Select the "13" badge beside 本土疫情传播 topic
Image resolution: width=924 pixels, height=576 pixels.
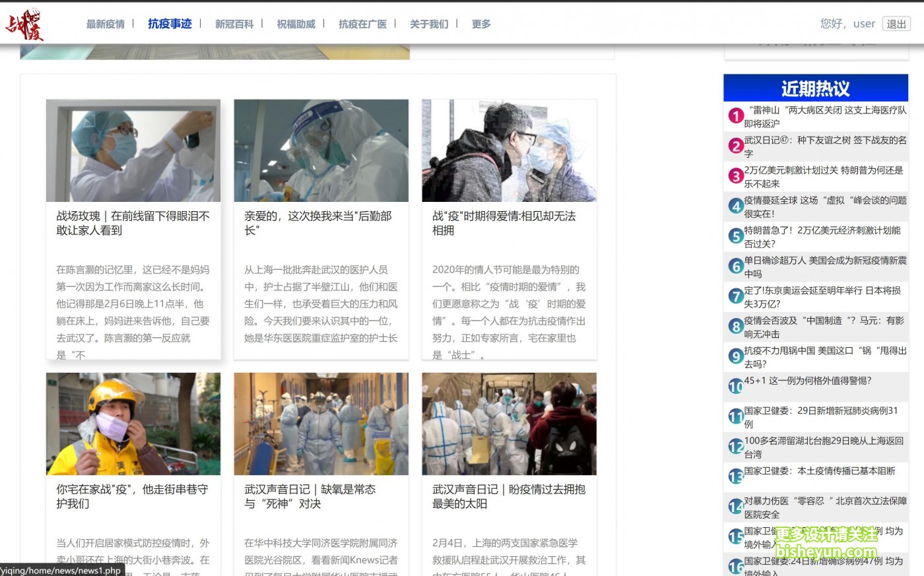click(735, 476)
